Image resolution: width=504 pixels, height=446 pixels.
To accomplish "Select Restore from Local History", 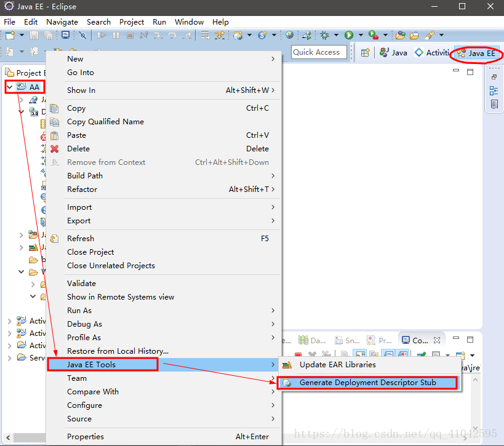I will [x=164, y=351].
